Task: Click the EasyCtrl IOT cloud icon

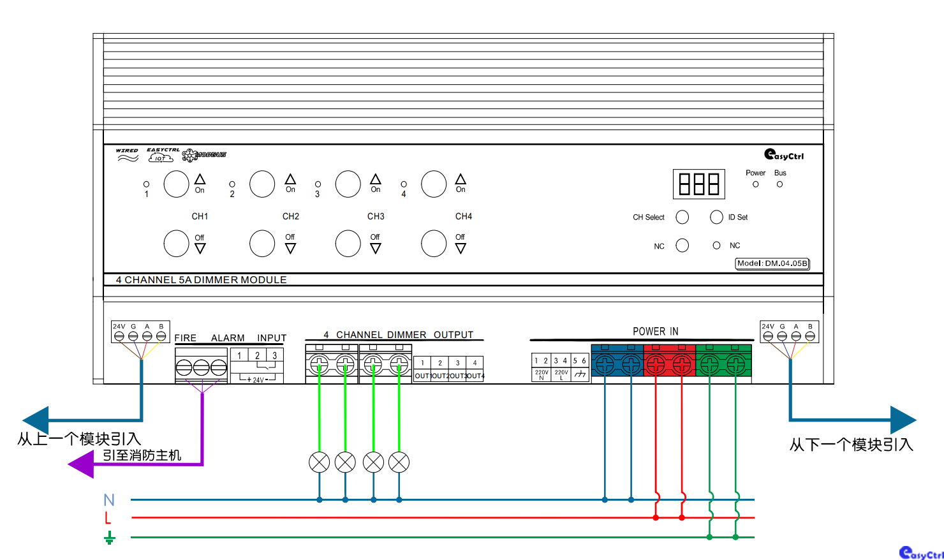Action: [162, 155]
